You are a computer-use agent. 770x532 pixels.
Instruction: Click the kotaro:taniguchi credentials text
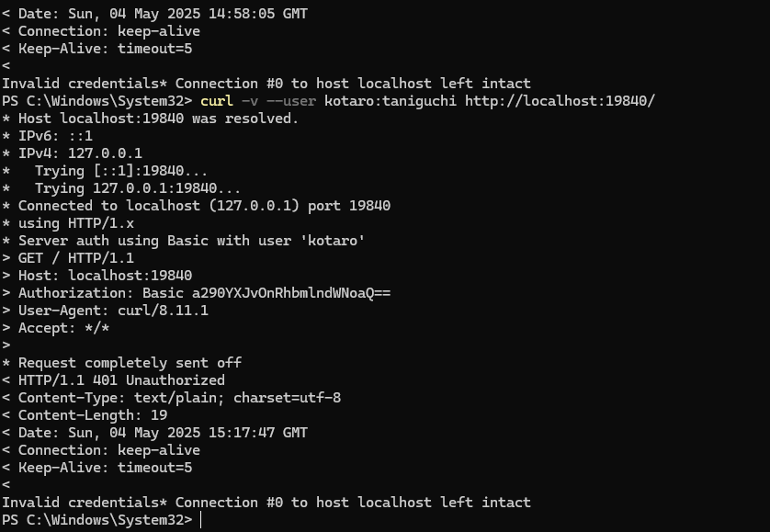(390, 101)
